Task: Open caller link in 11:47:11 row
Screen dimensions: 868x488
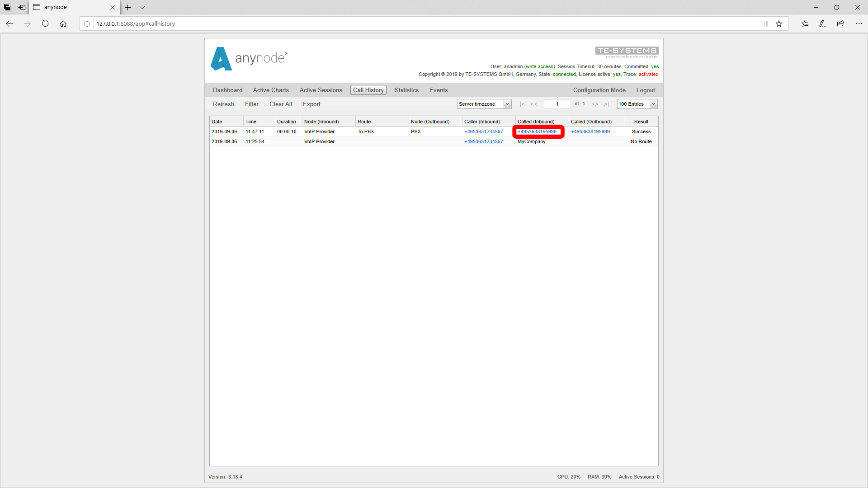Action: (483, 131)
